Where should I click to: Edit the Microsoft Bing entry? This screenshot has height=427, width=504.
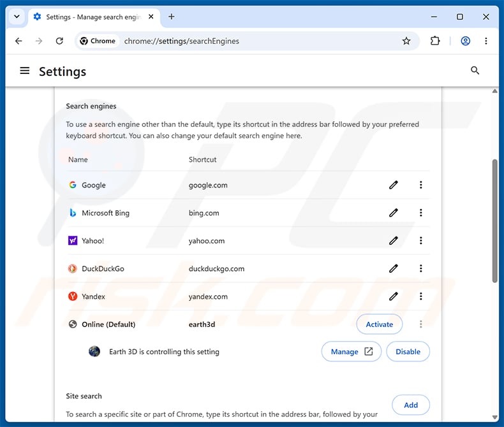click(x=394, y=213)
